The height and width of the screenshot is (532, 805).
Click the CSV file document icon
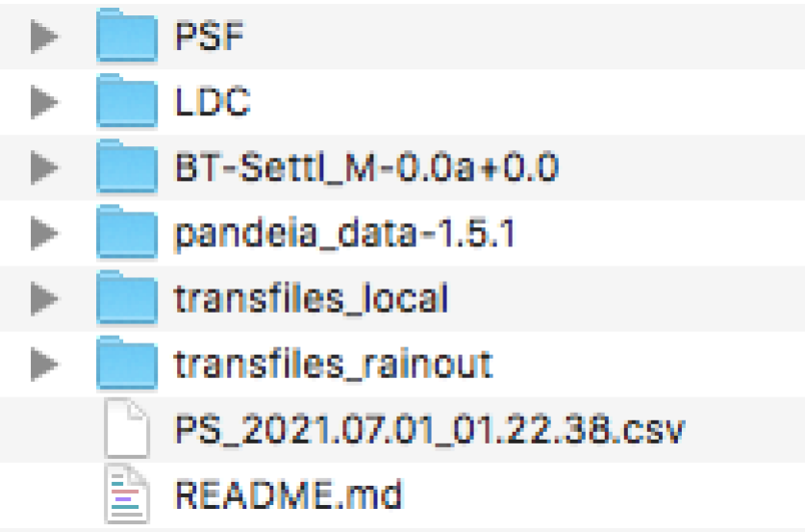pyautogui.click(x=126, y=428)
